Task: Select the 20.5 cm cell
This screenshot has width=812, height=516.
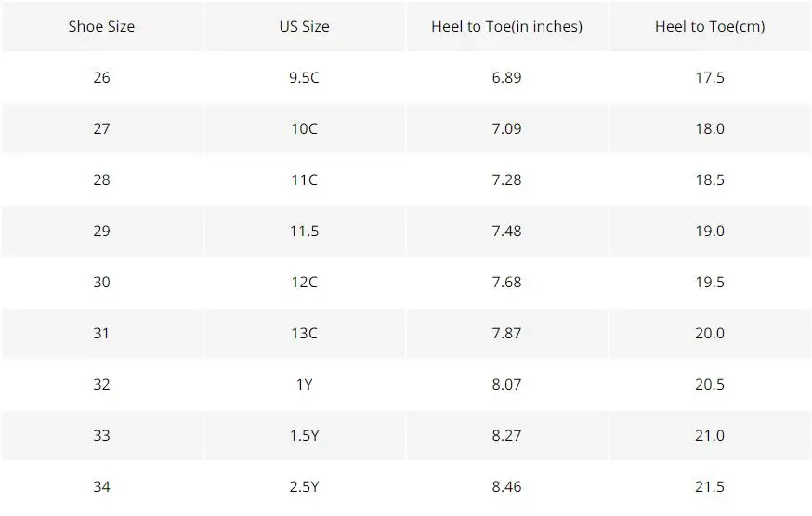Action: point(710,384)
